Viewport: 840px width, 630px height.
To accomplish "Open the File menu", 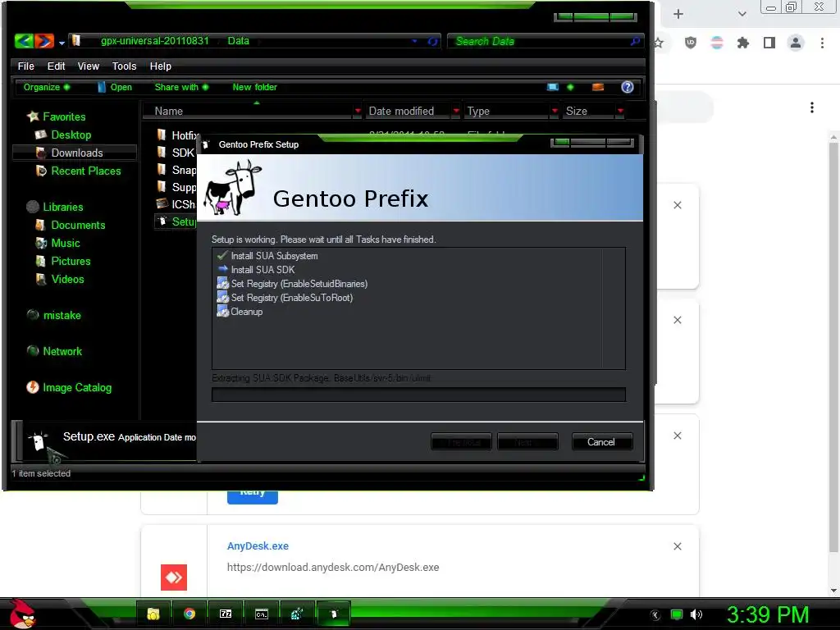I will (x=25, y=66).
